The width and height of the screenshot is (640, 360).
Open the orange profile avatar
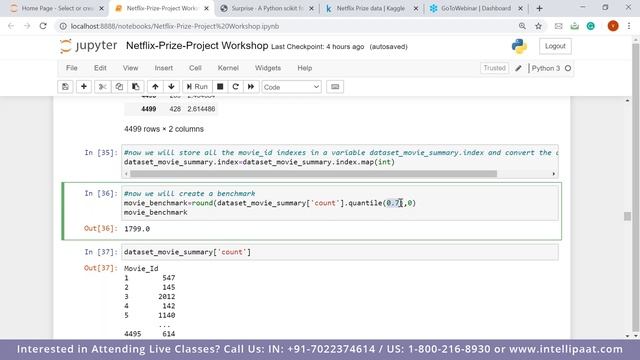pyautogui.click(x=613, y=26)
